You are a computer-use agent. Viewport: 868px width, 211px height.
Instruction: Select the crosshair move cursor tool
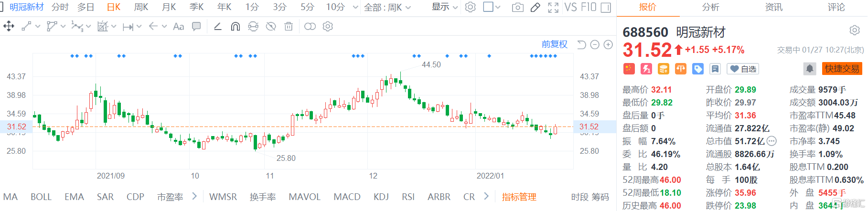pyautogui.click(x=9, y=26)
